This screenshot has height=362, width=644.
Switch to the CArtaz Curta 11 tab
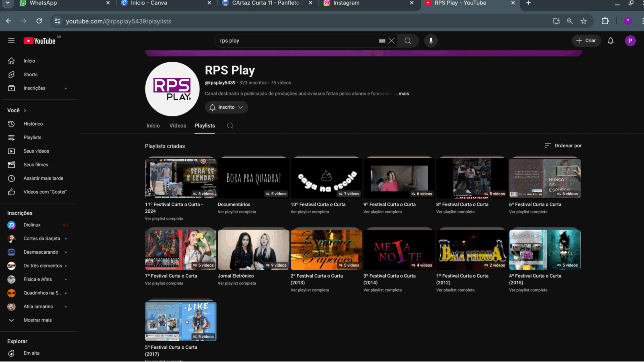[x=266, y=3]
